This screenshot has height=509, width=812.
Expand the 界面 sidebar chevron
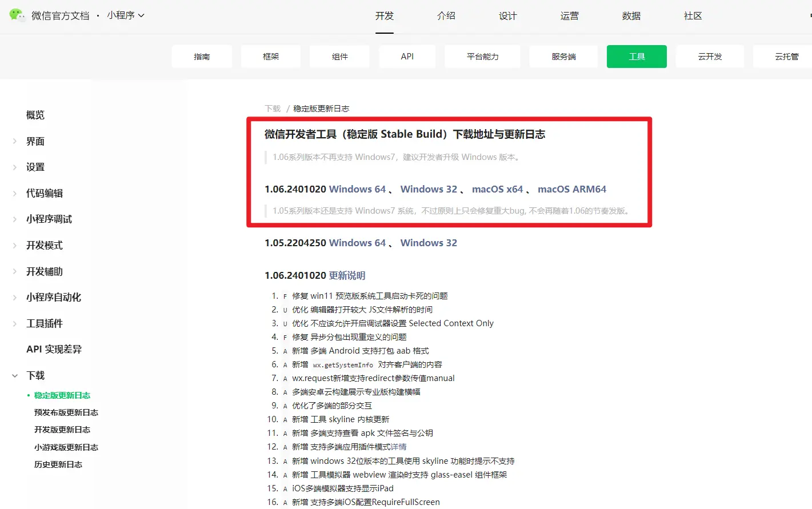point(15,141)
